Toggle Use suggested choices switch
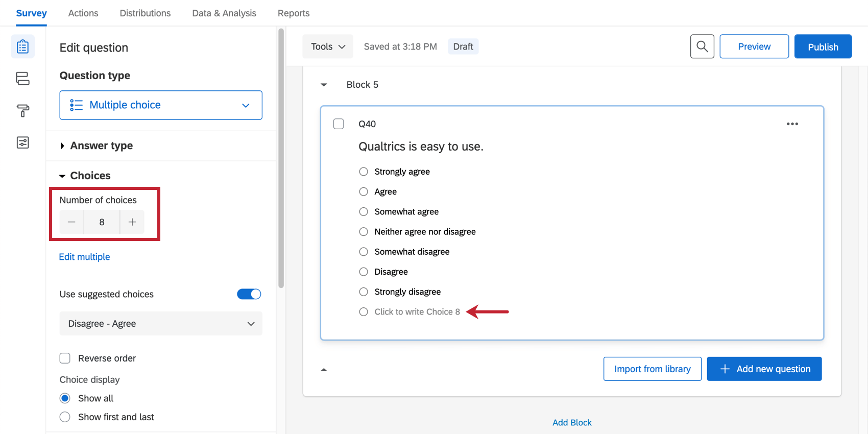The width and height of the screenshot is (868, 434). pos(249,294)
